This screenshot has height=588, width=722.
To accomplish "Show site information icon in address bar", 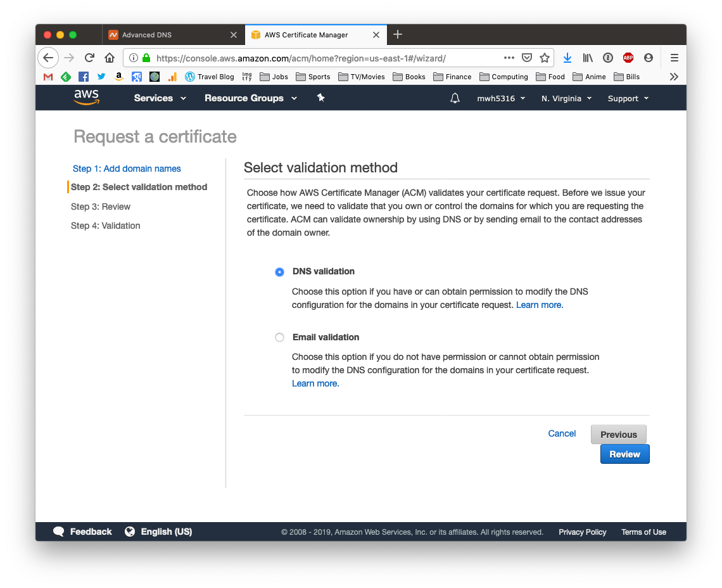I will pos(134,58).
